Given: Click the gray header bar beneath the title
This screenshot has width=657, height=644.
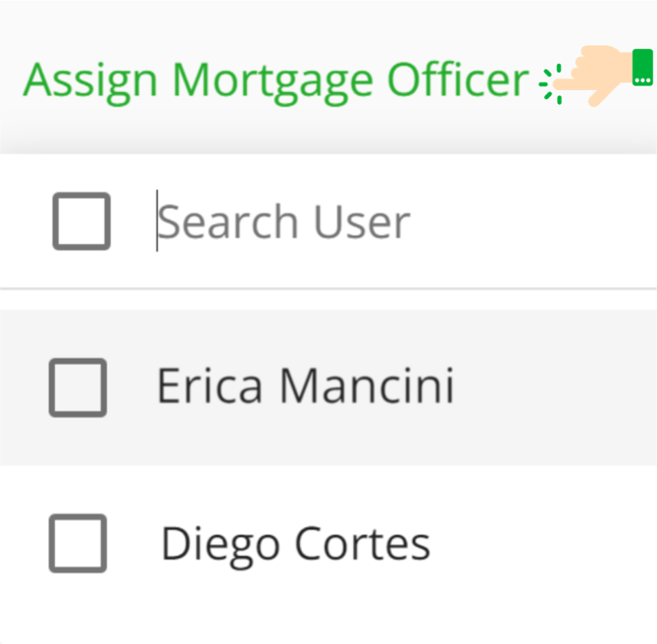Looking at the screenshot, I should point(328,134).
